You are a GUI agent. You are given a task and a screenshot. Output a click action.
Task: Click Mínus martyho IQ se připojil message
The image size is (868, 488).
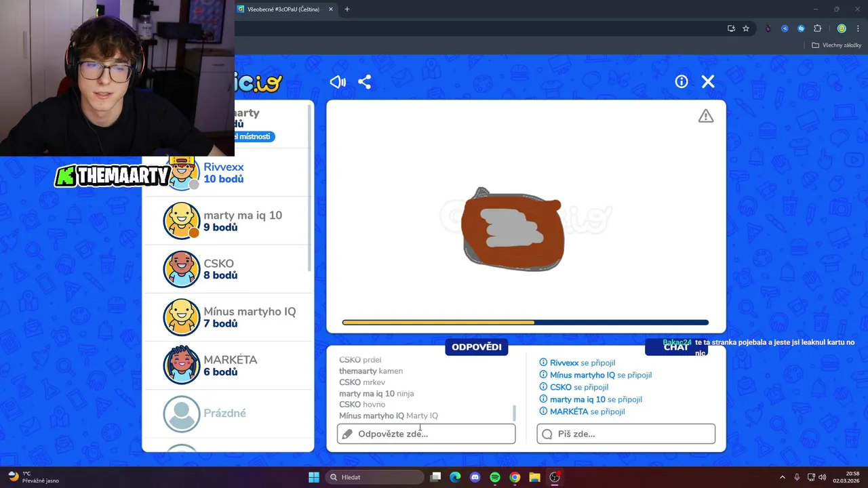(595, 375)
